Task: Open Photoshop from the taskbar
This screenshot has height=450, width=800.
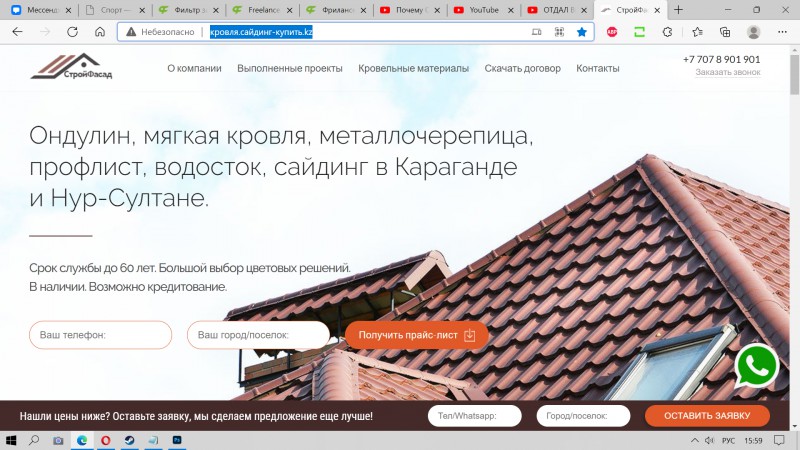Action: [x=177, y=440]
